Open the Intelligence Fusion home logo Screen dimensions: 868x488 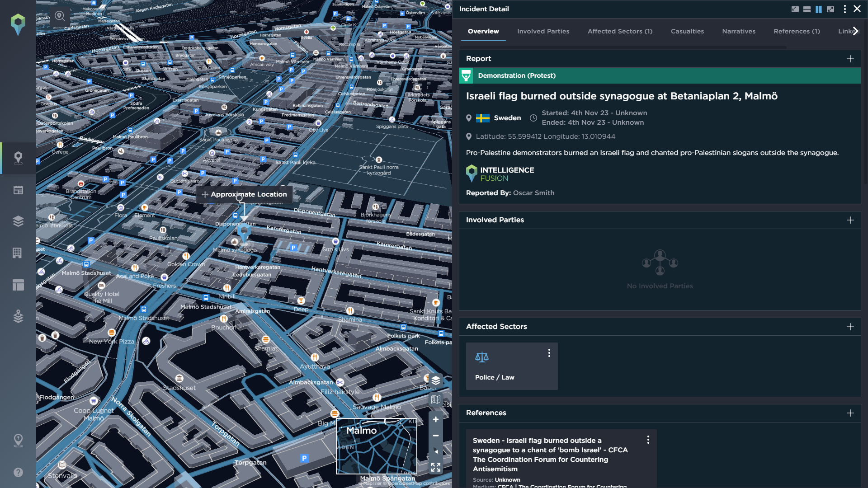coord(18,24)
